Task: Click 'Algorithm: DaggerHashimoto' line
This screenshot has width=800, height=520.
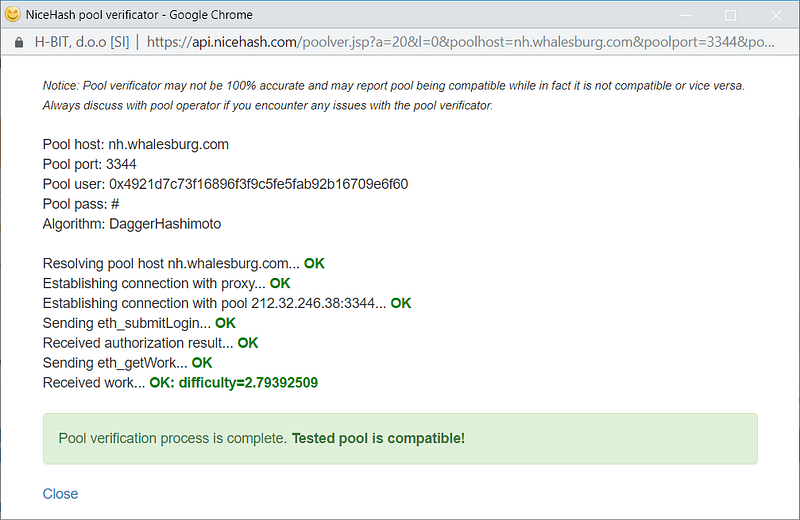Action: [132, 224]
